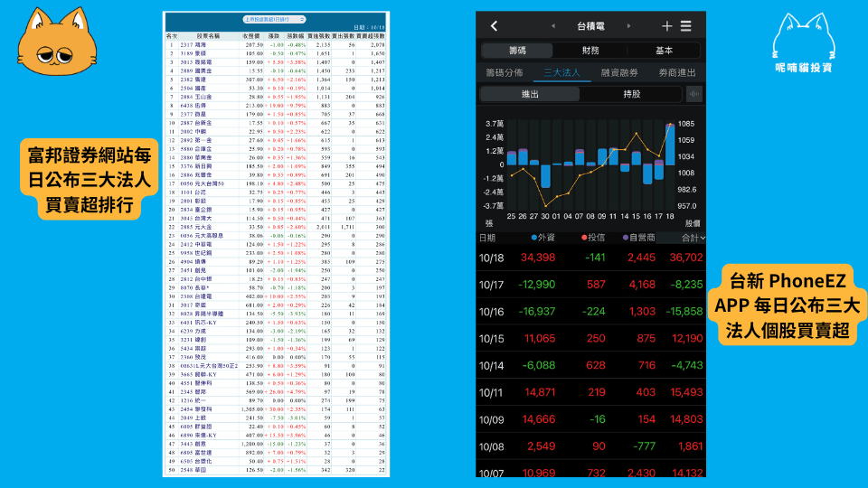
Task: Click the orange cat mascot image
Action: point(58,42)
